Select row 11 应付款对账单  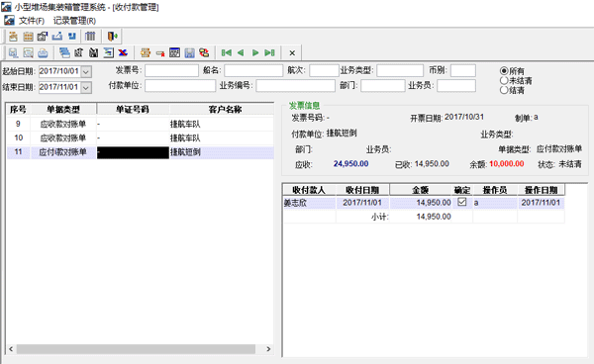click(141, 152)
